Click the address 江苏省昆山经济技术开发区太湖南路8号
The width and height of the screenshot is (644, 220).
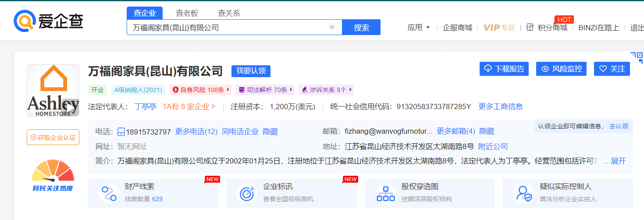(409, 146)
